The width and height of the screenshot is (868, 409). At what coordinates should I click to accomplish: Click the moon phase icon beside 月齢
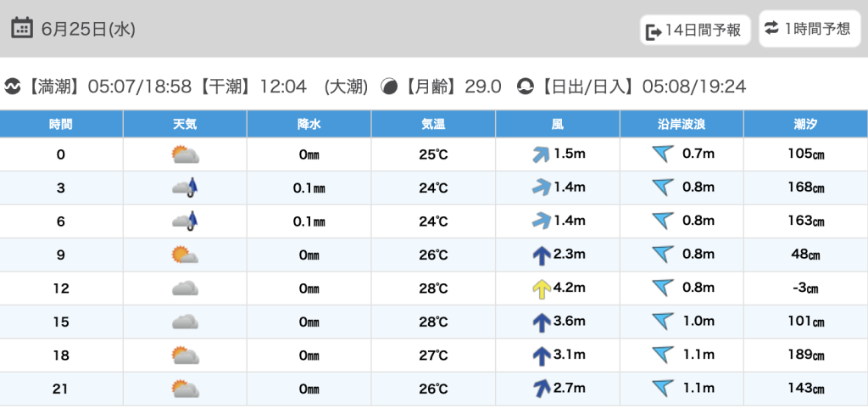[x=389, y=86]
